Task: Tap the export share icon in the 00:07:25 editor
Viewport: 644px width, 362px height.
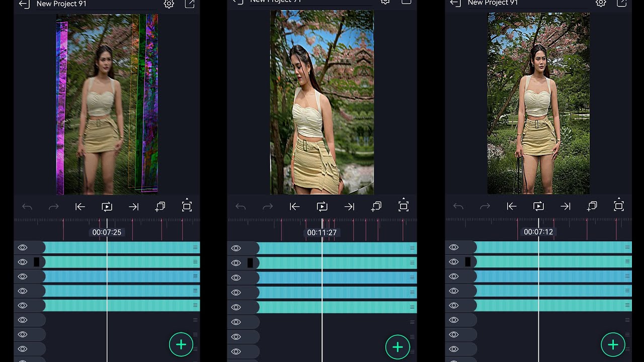Action: click(190, 4)
